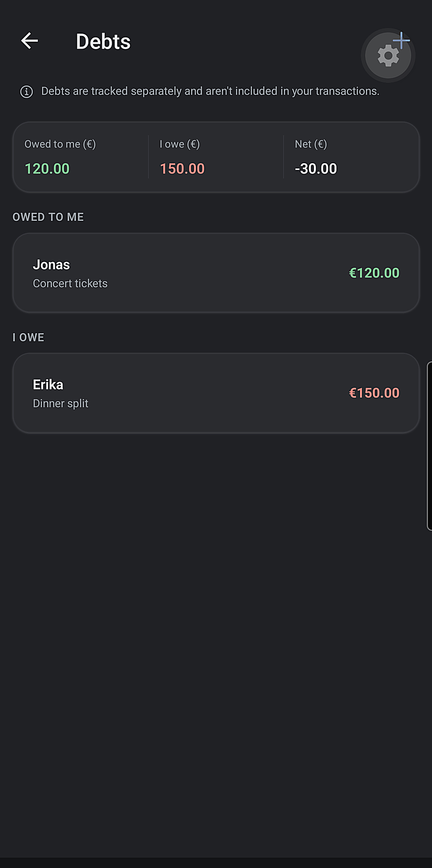
Task: Tap the I OWE section header
Action: click(x=28, y=338)
